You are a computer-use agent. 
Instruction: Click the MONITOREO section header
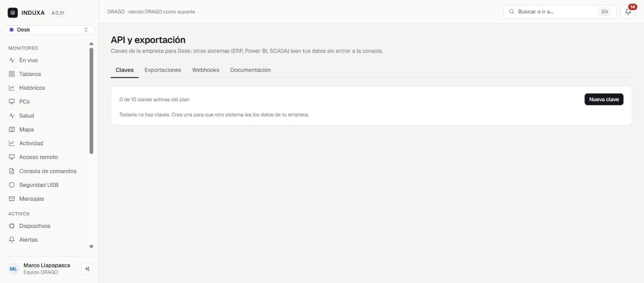pos(23,48)
